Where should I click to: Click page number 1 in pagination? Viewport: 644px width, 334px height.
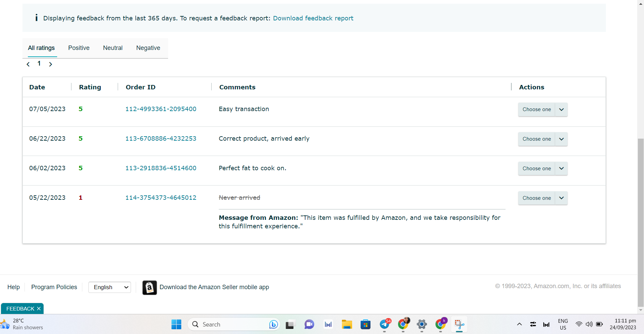point(39,64)
